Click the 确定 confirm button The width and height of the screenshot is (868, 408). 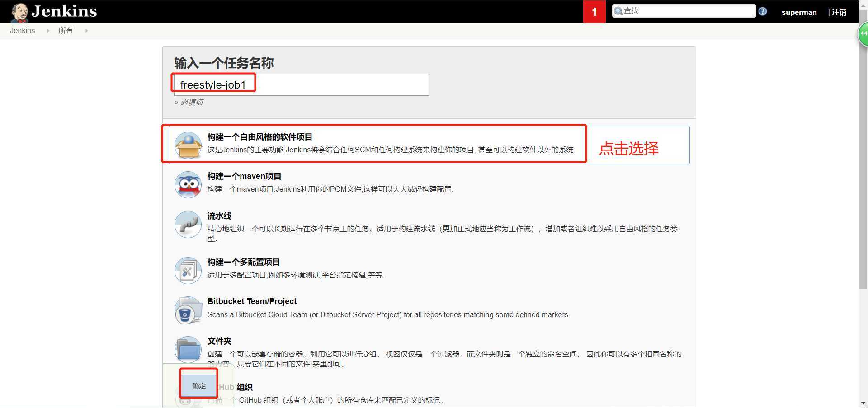tap(199, 385)
